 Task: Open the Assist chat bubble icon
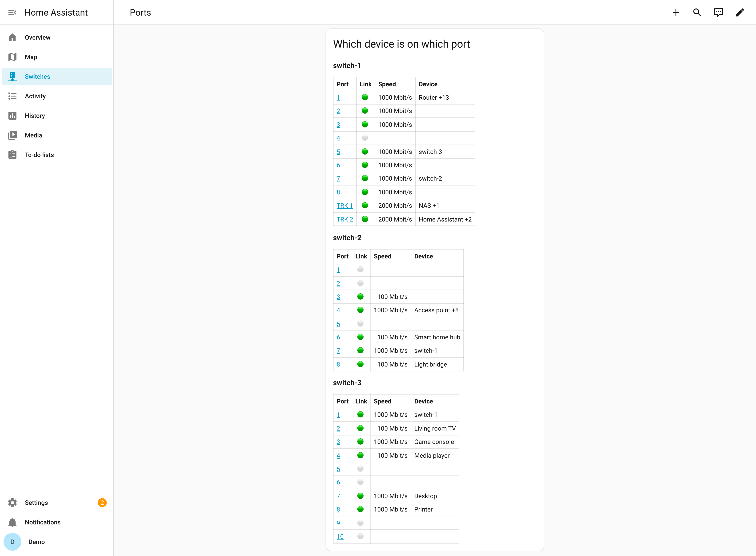(x=718, y=12)
